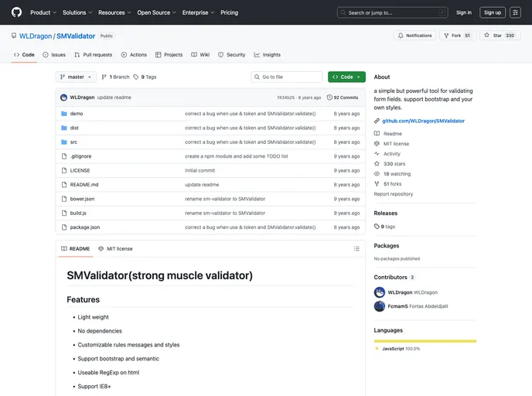Open the src folder

(x=73, y=142)
